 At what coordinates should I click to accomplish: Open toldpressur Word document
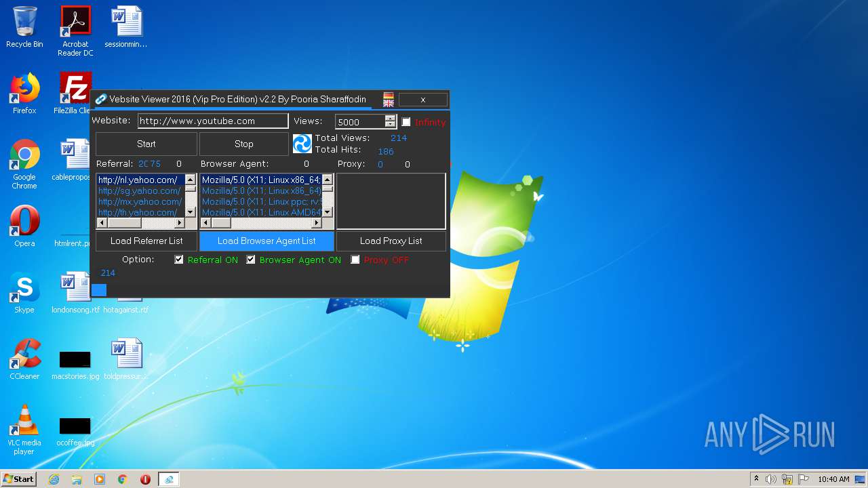(x=126, y=359)
